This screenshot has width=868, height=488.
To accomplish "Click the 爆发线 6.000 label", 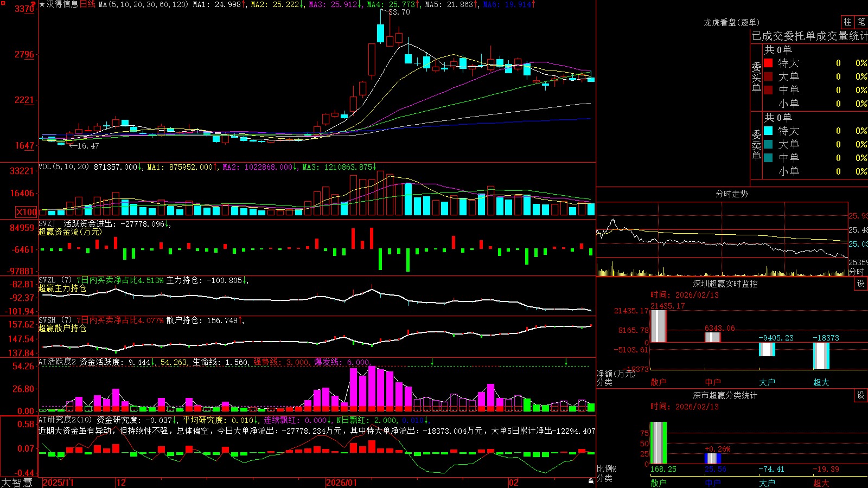I will tap(342, 362).
